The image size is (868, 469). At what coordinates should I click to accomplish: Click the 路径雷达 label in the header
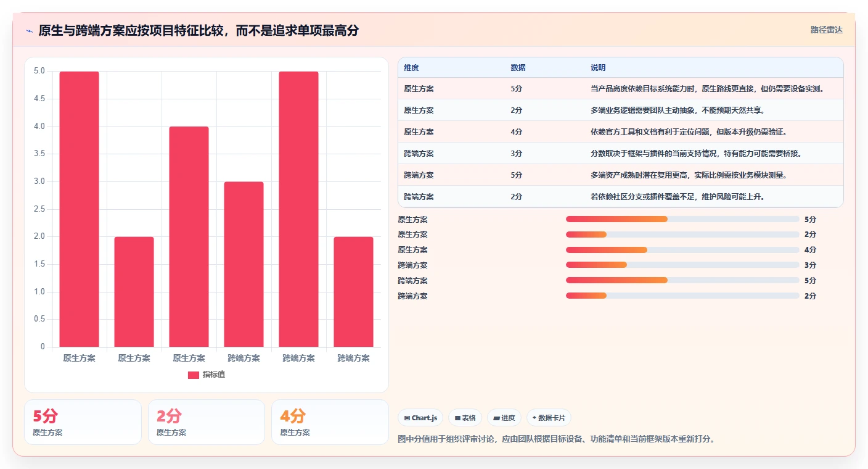point(826,30)
